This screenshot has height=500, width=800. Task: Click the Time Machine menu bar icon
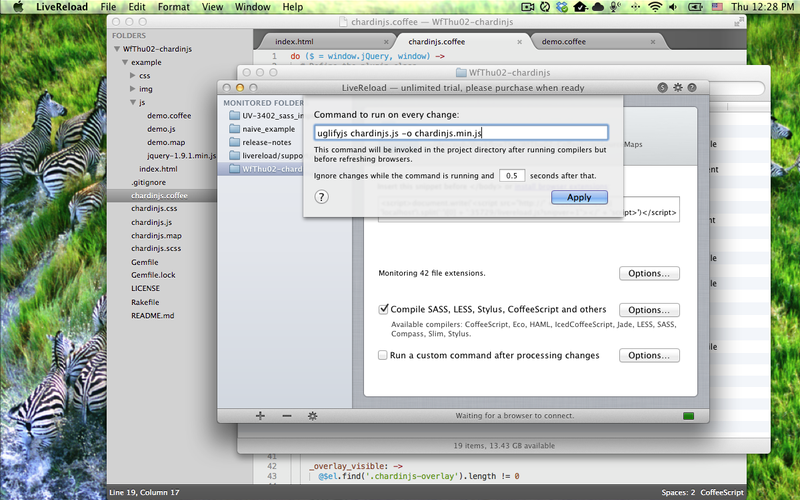(545, 7)
